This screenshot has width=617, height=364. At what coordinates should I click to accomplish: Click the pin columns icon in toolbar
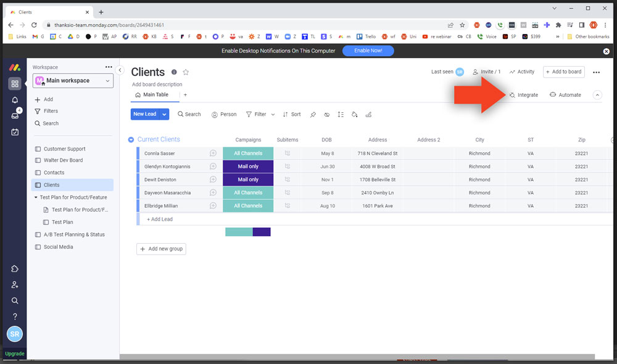(x=313, y=114)
